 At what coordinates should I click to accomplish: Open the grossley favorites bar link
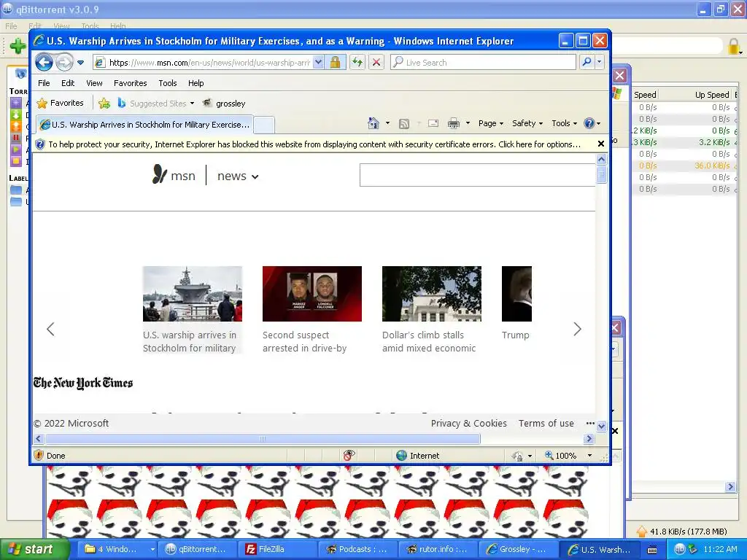(225, 104)
